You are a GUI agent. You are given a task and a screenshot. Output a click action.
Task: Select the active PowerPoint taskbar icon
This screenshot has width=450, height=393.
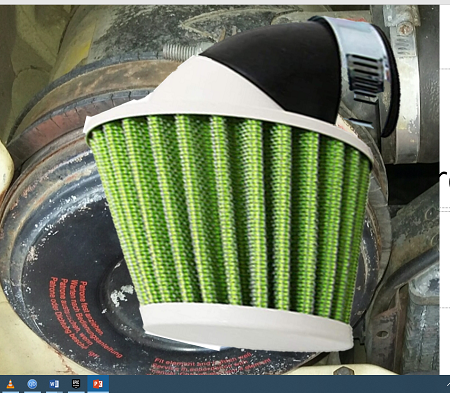click(98, 384)
